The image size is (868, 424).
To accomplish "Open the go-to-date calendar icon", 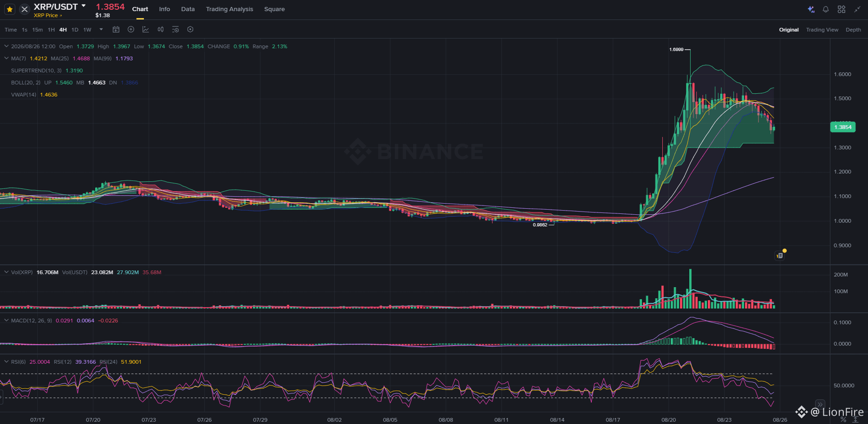I will [x=116, y=29].
